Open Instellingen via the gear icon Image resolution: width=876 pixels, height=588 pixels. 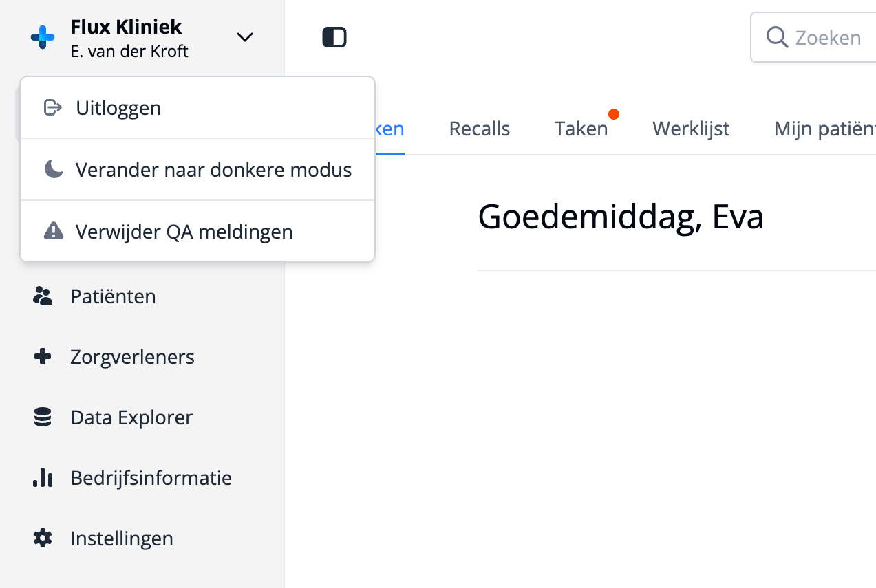click(43, 538)
